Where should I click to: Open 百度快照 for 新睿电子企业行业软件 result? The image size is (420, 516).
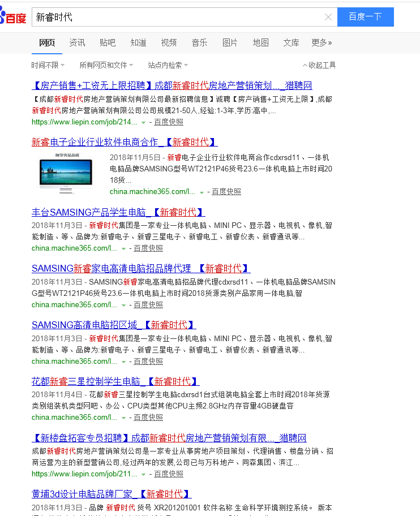coord(226,192)
